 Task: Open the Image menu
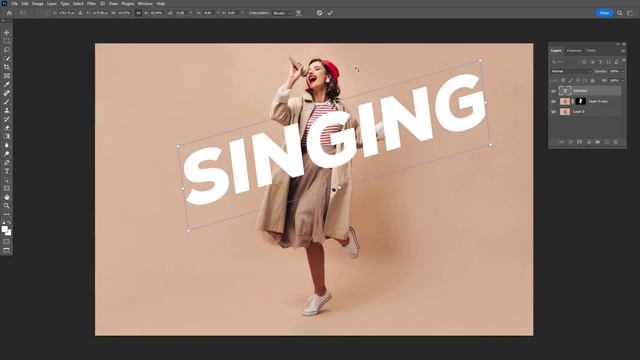click(38, 4)
